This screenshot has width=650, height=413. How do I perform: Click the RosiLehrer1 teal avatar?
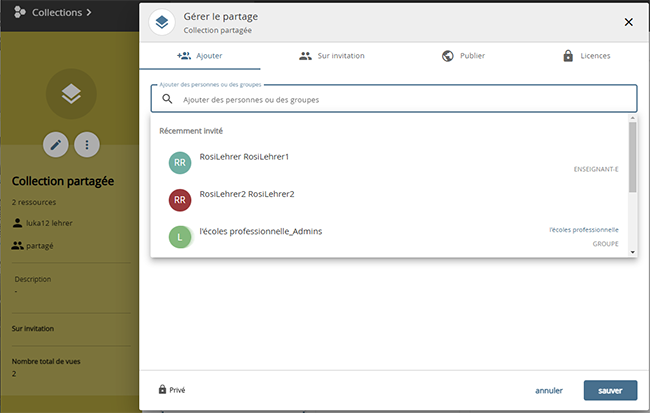tap(179, 163)
